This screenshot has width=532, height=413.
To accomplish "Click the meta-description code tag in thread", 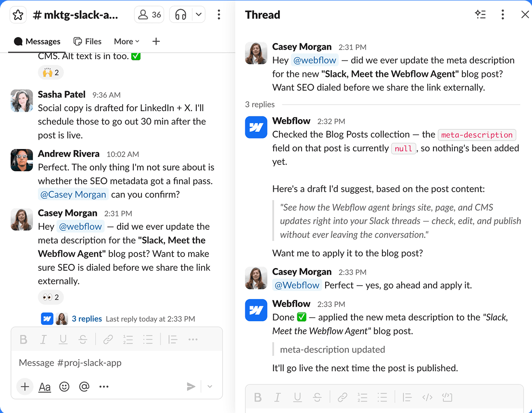I will click(477, 135).
